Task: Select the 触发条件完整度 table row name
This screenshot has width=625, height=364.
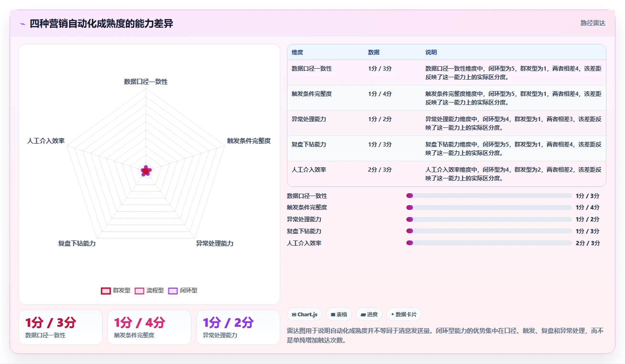Action: pyautogui.click(x=312, y=94)
